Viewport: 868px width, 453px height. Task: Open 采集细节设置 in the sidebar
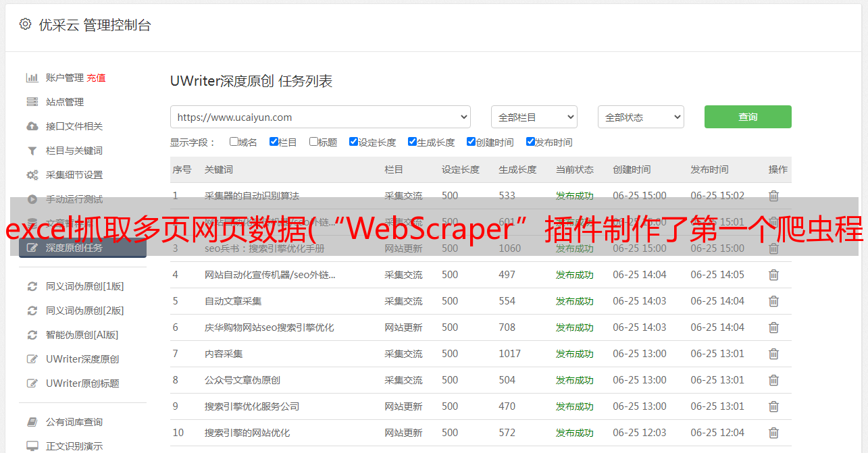(x=74, y=175)
